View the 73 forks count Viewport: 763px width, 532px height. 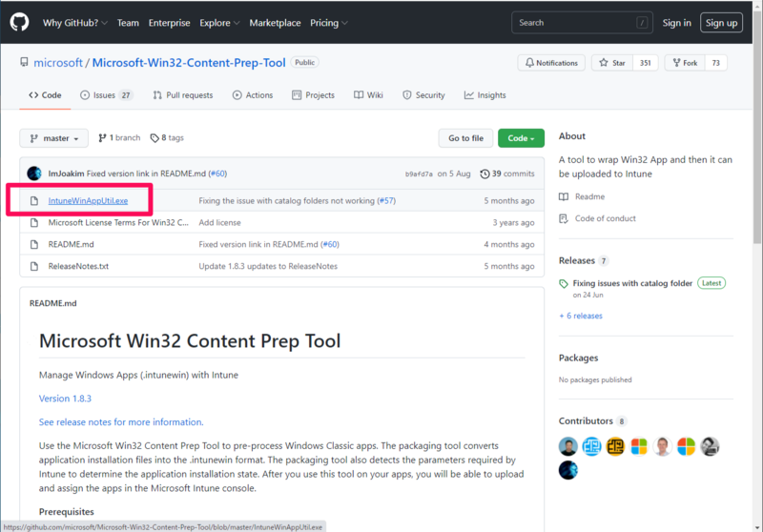click(x=716, y=63)
